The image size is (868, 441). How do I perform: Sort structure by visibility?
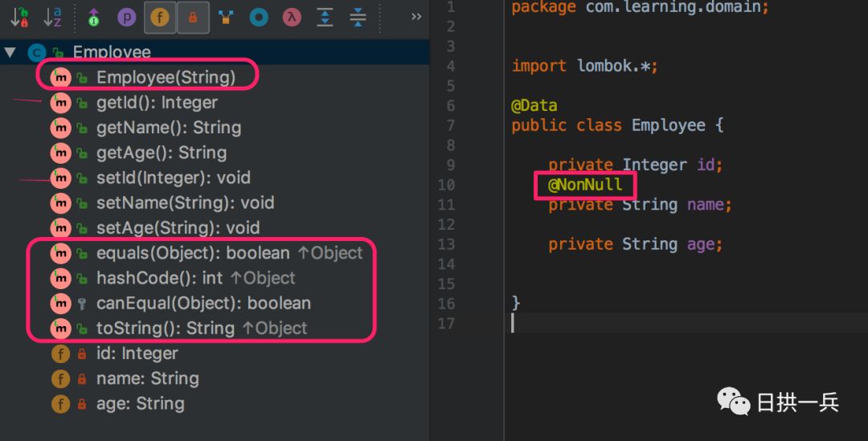(19, 17)
